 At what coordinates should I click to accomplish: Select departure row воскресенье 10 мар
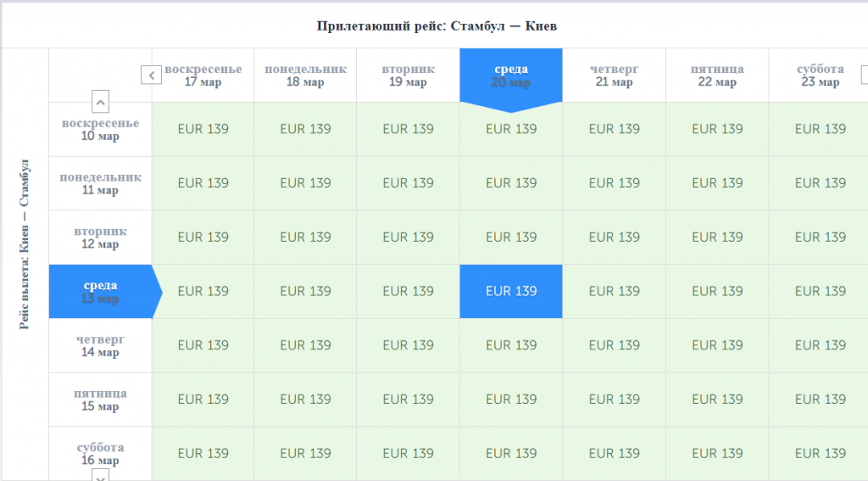(100, 129)
